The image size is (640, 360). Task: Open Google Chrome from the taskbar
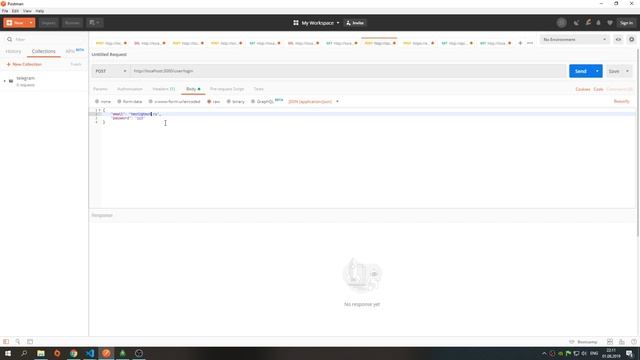coord(73,353)
